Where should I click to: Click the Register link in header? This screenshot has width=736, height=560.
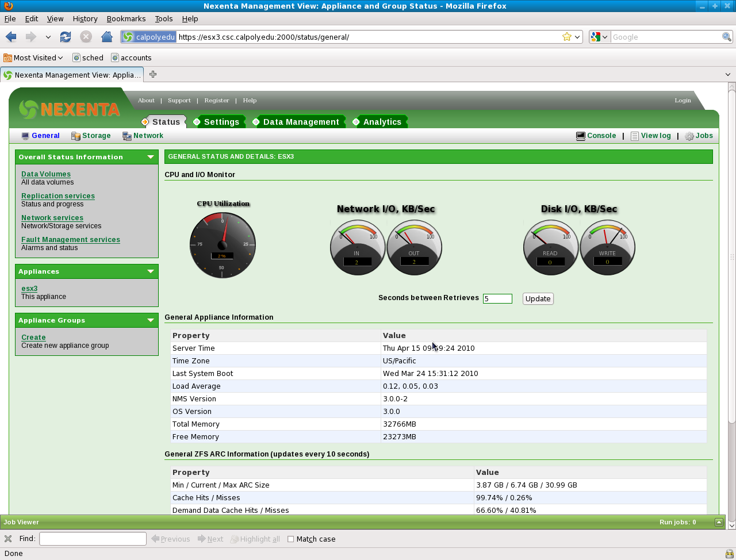[217, 100]
